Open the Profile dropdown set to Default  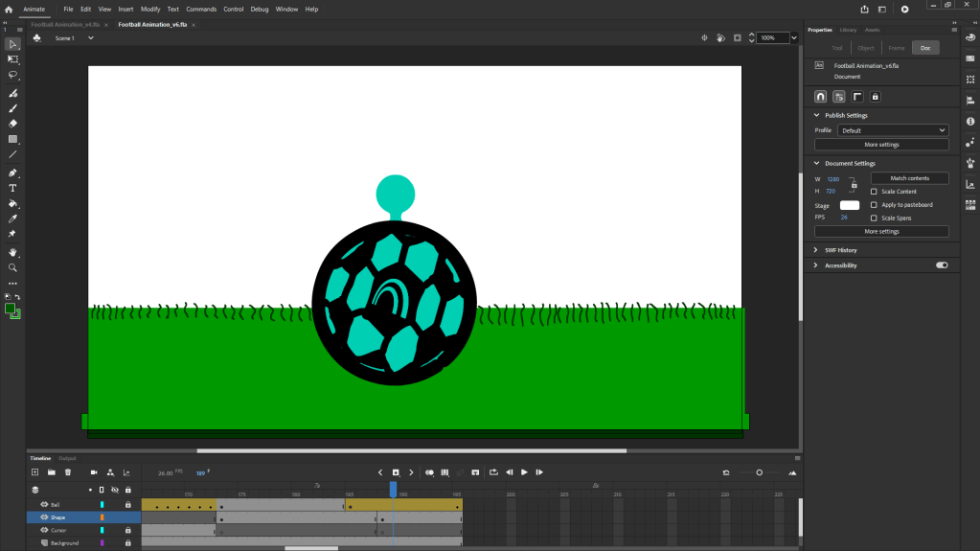coord(893,130)
